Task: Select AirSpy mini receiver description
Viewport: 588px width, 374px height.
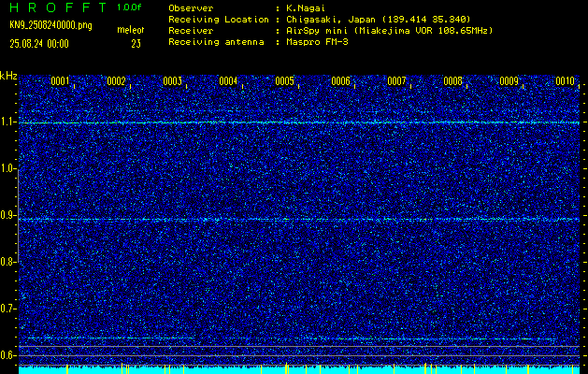Action: [x=389, y=31]
